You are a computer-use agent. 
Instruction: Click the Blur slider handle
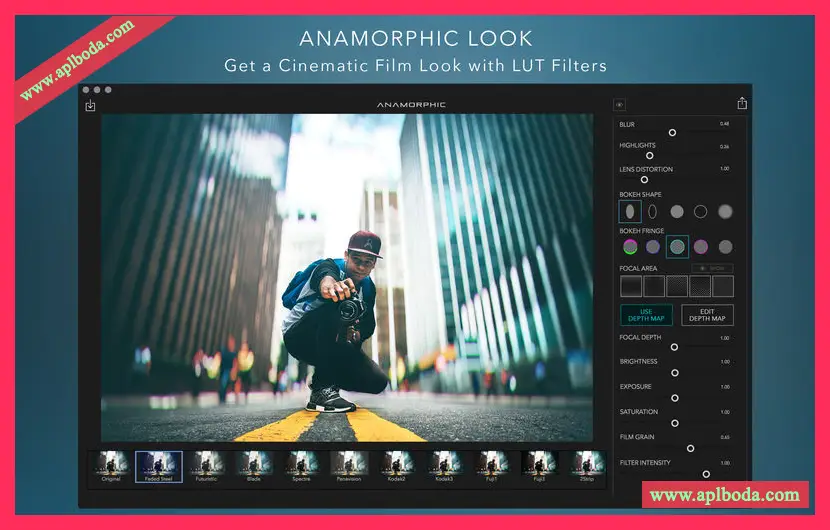pyautogui.click(x=672, y=132)
